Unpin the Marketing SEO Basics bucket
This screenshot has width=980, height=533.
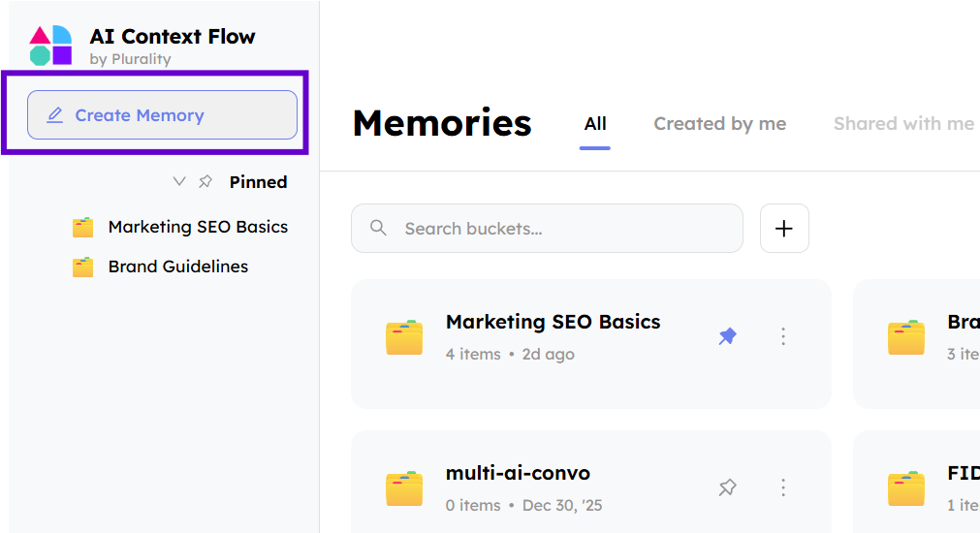727,336
